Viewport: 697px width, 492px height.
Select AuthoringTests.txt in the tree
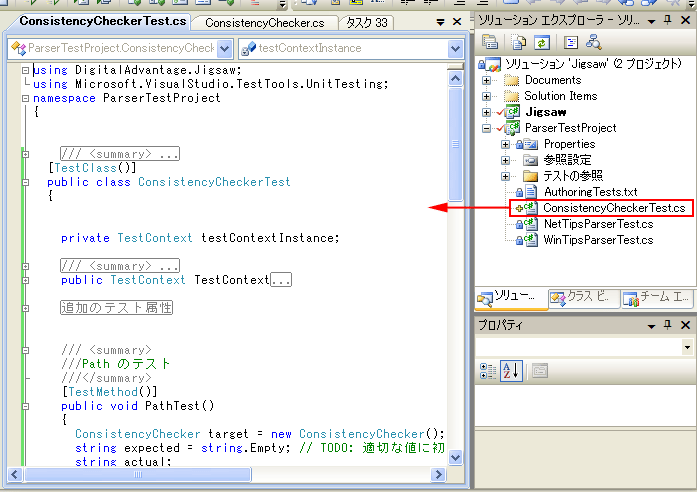click(590, 192)
